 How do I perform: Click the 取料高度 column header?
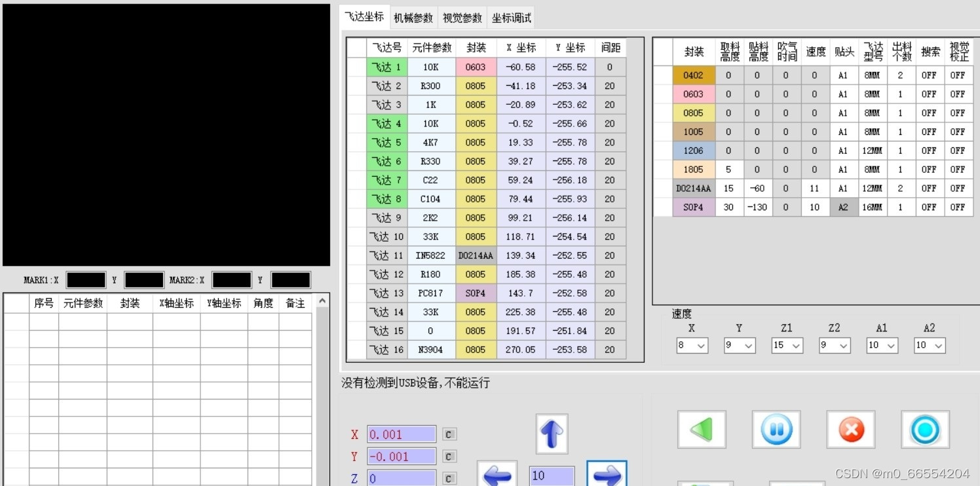pos(730,52)
